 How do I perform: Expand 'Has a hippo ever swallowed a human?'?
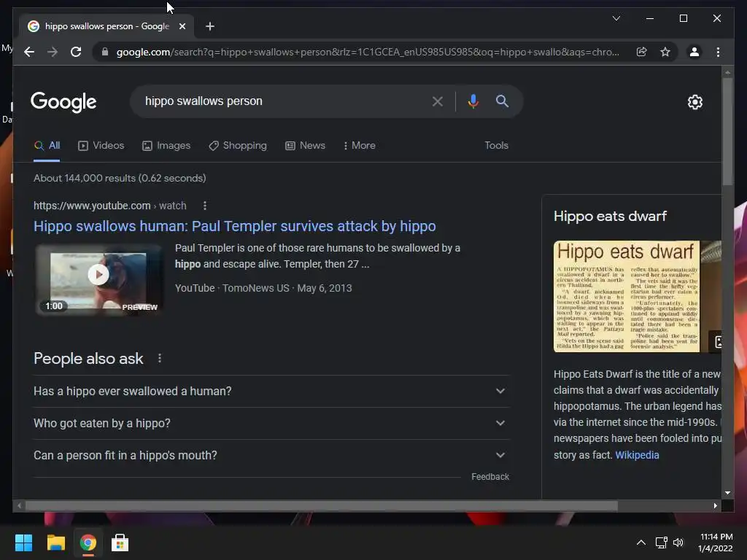[271, 391]
